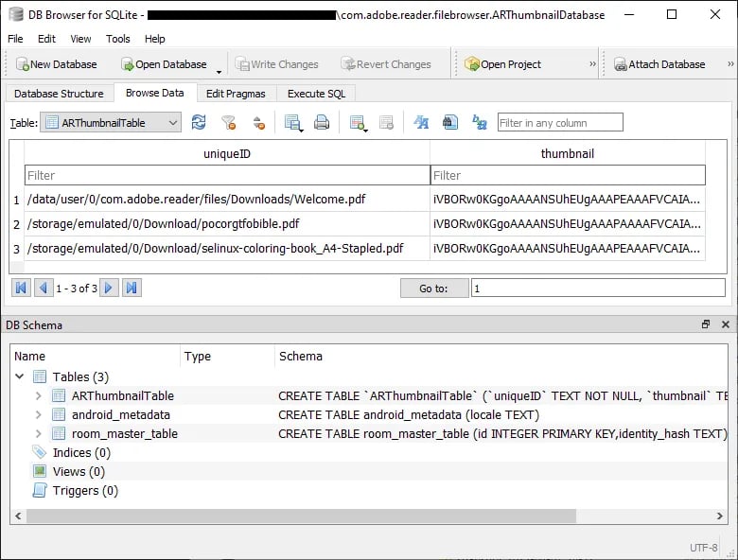
Task: Select the Welcome.pdf path cell
Action: pos(227,199)
